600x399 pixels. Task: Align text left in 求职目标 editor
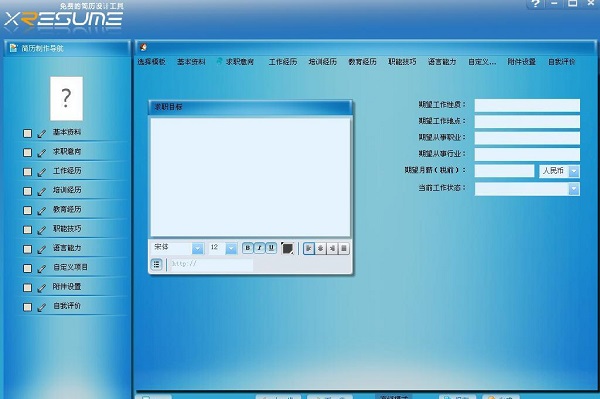point(309,249)
